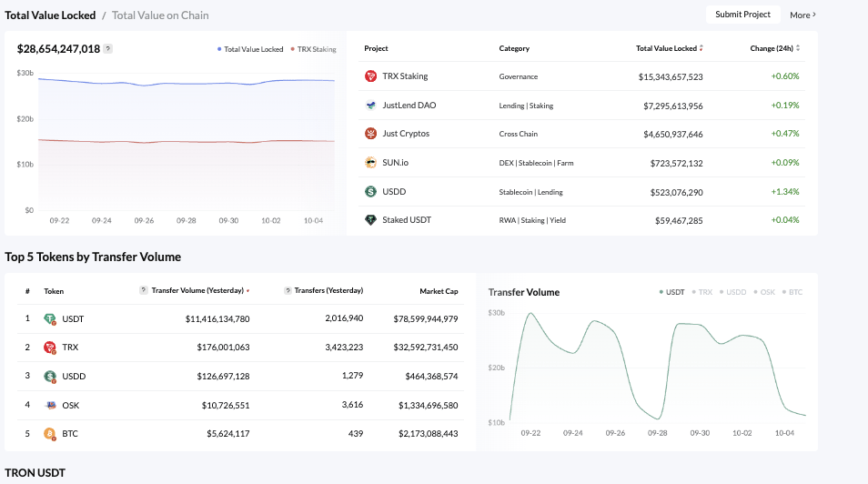Click the SUN.io project icon
This screenshot has height=484, width=868.
370,163
